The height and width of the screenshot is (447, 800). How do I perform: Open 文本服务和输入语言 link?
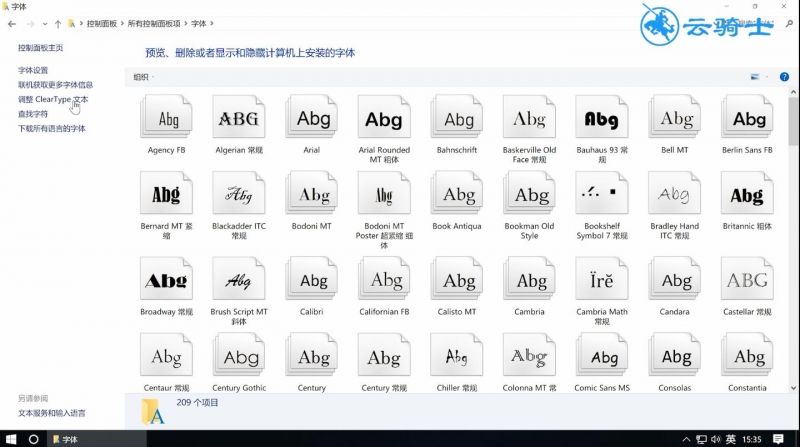52,413
